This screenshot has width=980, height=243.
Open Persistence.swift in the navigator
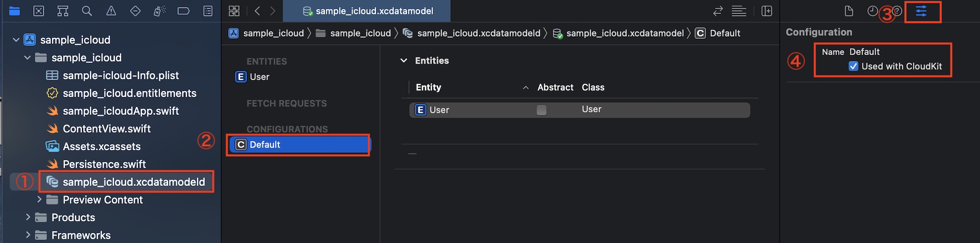[x=104, y=164]
